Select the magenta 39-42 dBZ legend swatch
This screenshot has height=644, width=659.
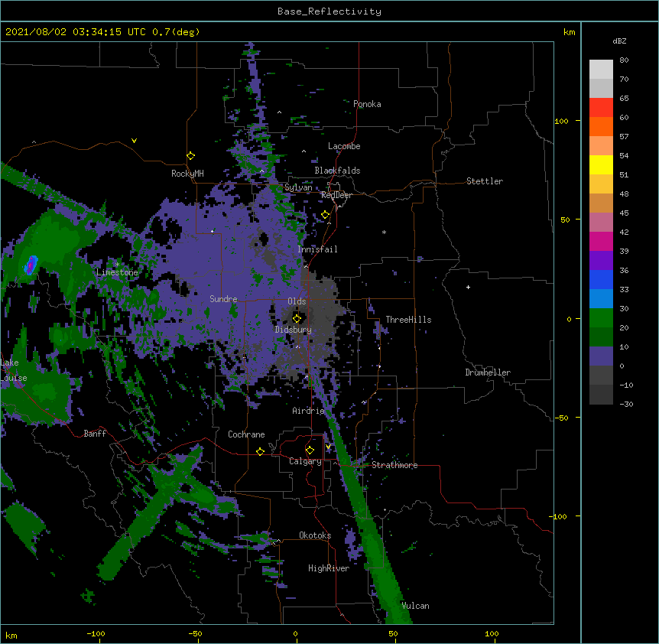point(601,241)
